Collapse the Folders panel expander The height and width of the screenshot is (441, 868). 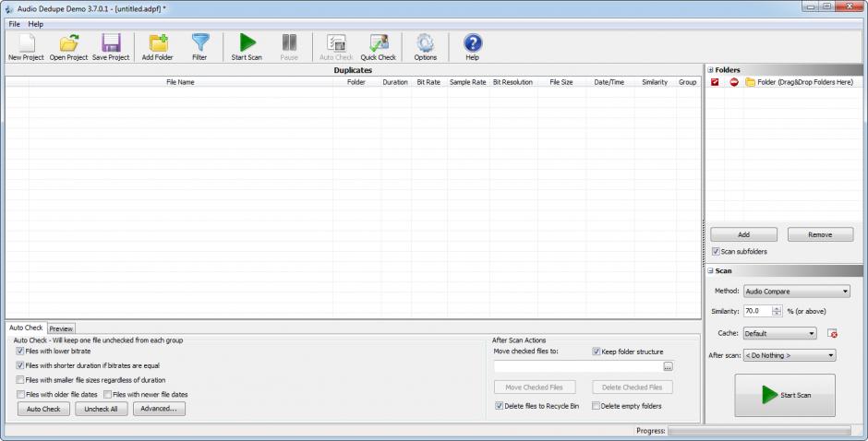click(x=710, y=70)
